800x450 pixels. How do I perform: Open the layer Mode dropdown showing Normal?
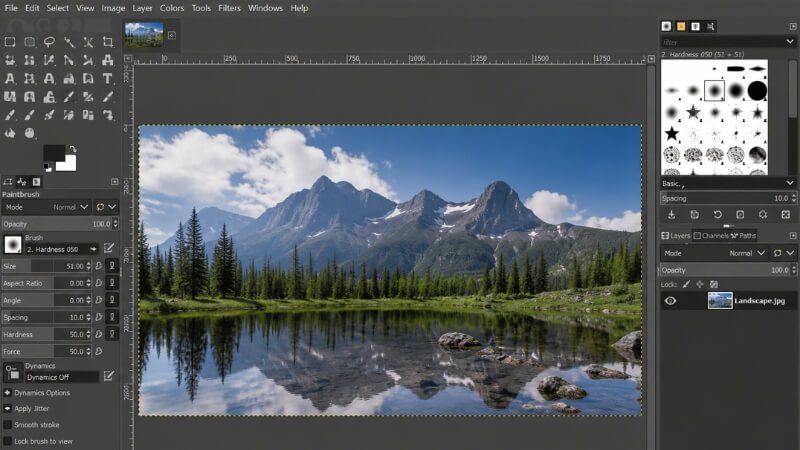click(x=715, y=253)
